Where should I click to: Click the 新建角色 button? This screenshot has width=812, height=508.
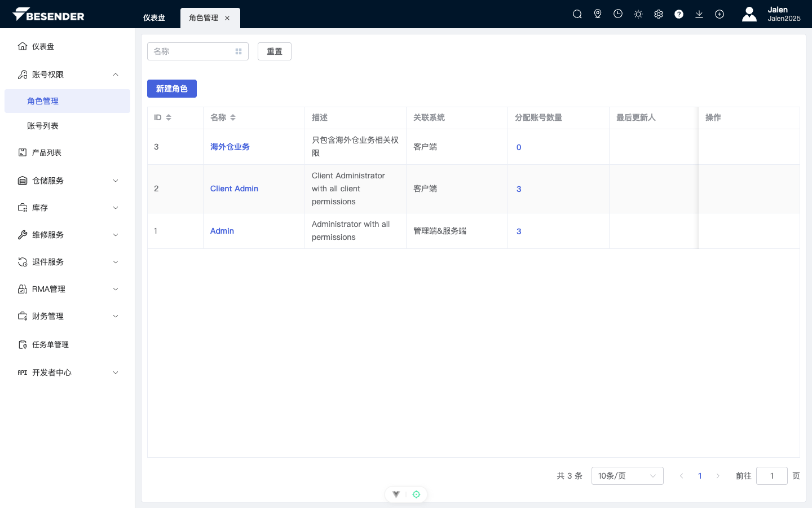(x=172, y=89)
